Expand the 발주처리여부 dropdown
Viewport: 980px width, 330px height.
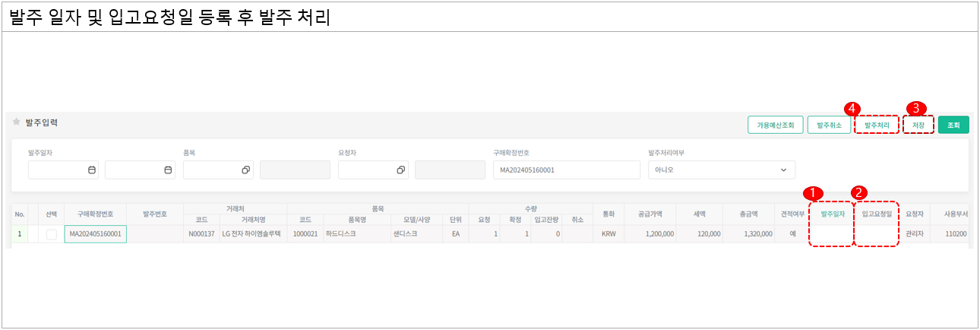pyautogui.click(x=783, y=170)
